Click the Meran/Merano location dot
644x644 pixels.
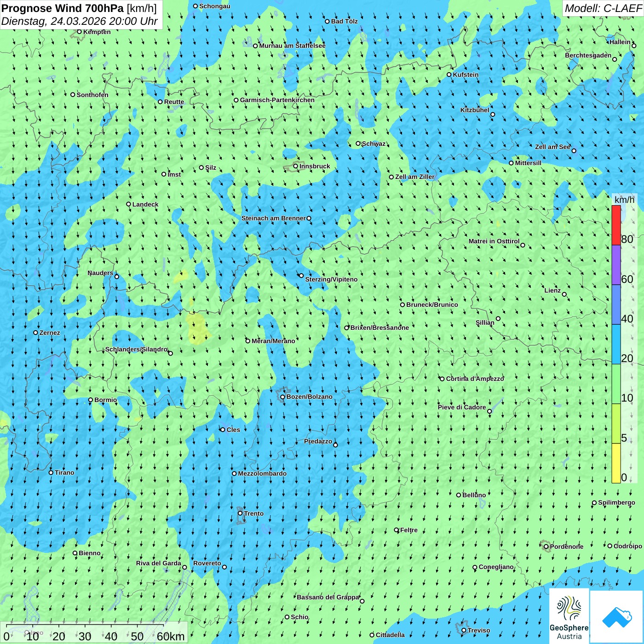[248, 341]
